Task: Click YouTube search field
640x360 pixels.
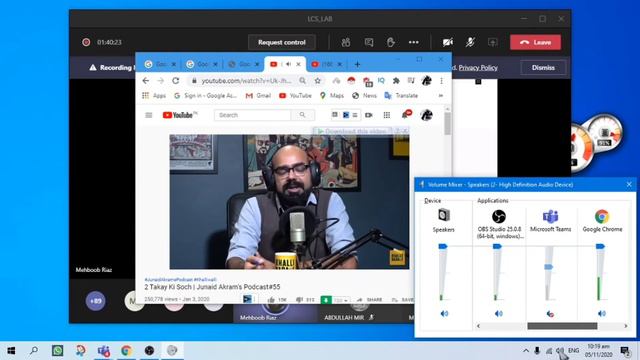Action: click(x=252, y=115)
